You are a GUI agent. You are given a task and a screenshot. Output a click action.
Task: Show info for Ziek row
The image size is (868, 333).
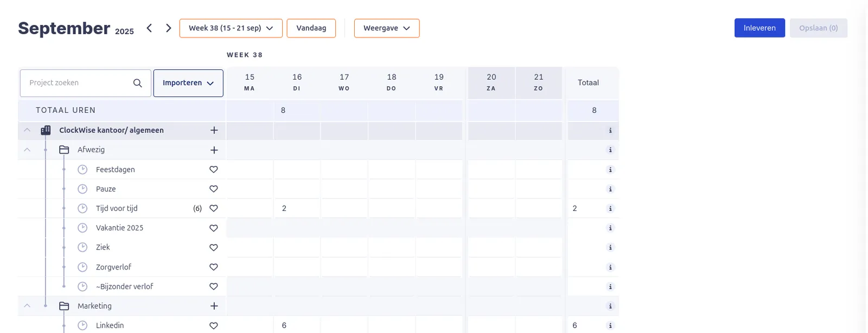point(610,247)
